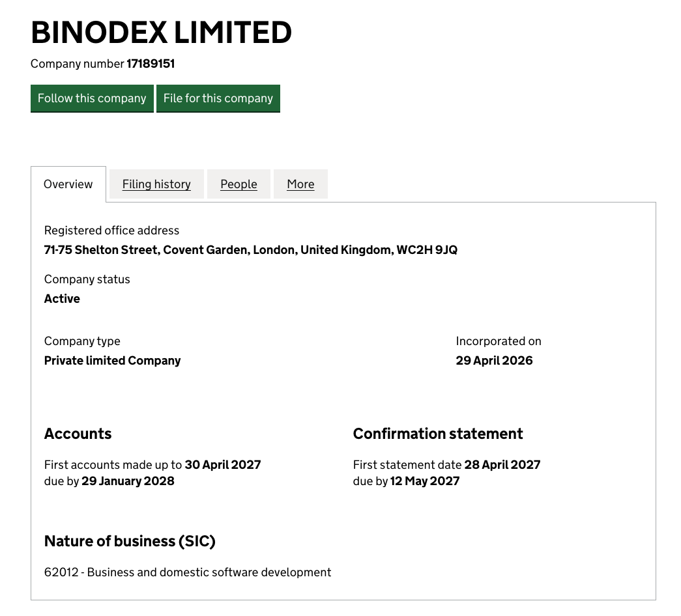This screenshot has height=616, width=681.
Task: Click accounts due date 29 January 2028
Action: coord(128,481)
